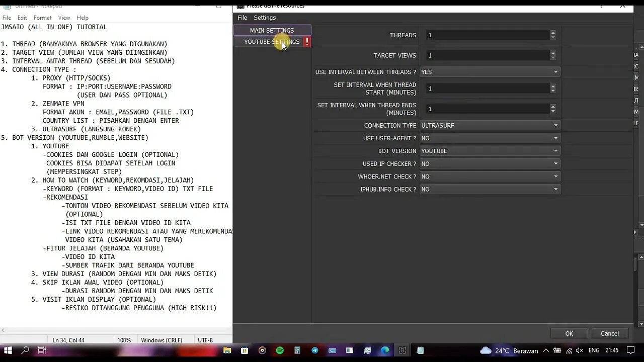
Task: Open Microsoft Edge from the taskbar
Action: point(385,350)
